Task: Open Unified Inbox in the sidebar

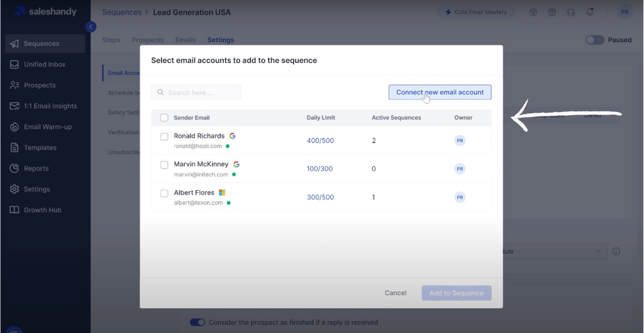Action: pyautogui.click(x=45, y=65)
